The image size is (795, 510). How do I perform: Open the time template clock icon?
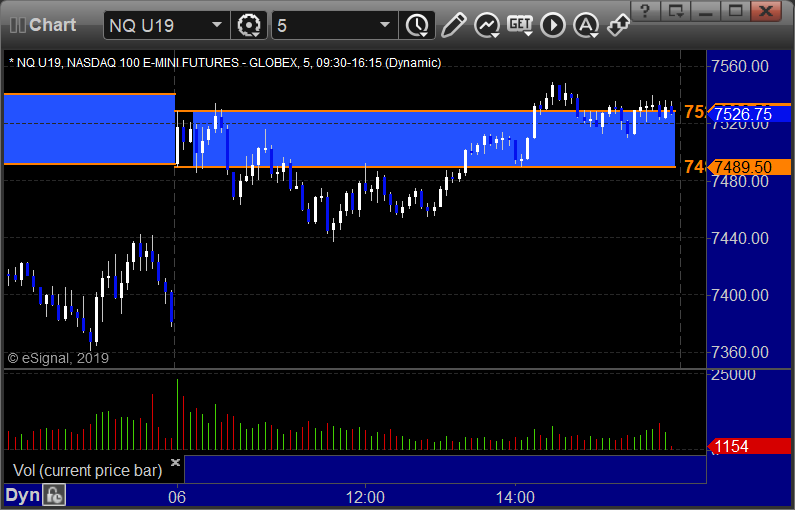[x=417, y=25]
